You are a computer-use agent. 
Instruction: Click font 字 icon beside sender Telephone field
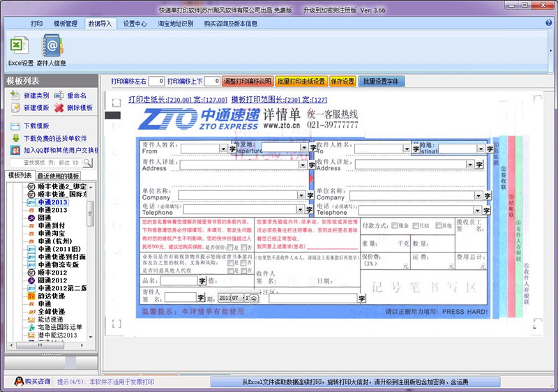(x=309, y=210)
